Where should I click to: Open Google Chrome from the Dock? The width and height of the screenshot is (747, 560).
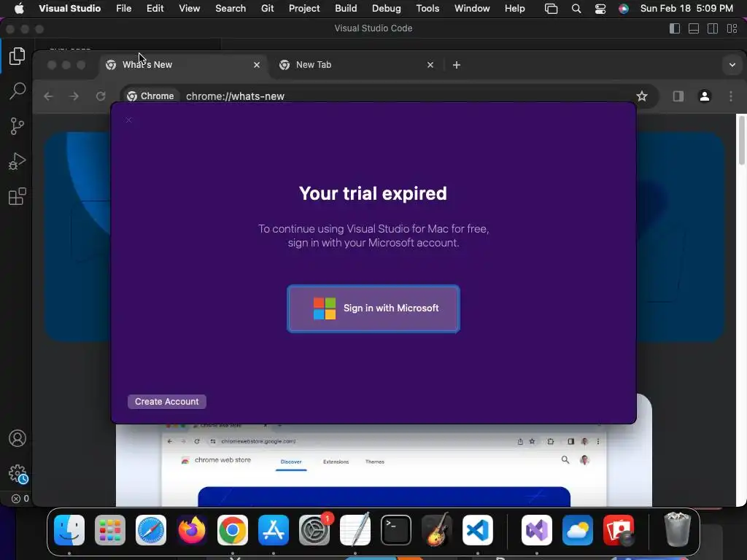tap(233, 530)
